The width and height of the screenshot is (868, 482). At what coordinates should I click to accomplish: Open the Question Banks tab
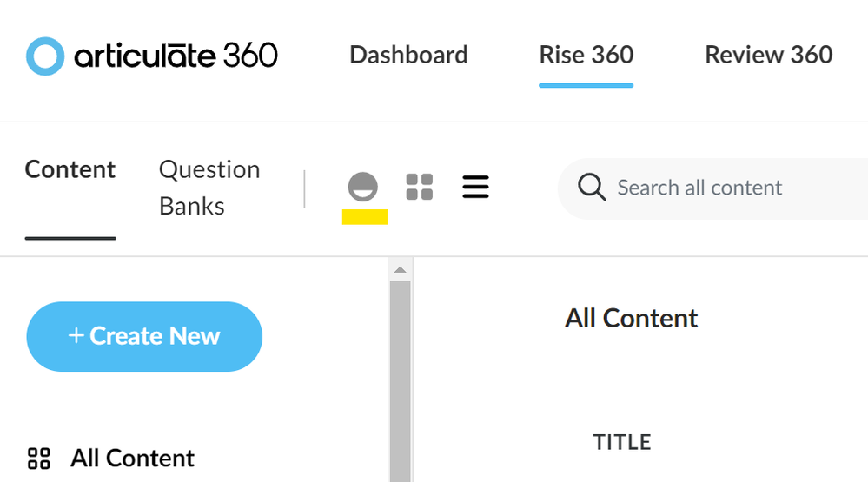pyautogui.click(x=209, y=188)
